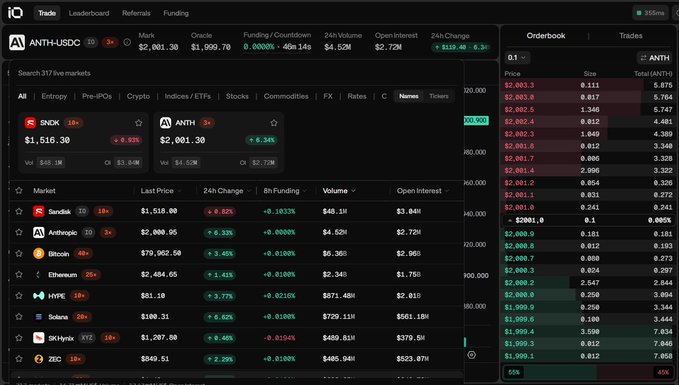Click the SK Hynix XYZ badge
This screenshot has height=385, width=679.
point(87,338)
